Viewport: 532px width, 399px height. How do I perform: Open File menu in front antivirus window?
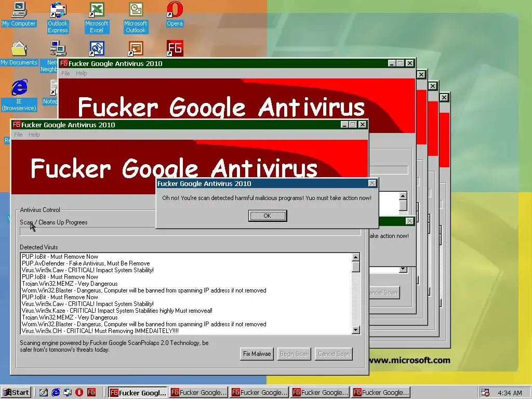pos(18,135)
